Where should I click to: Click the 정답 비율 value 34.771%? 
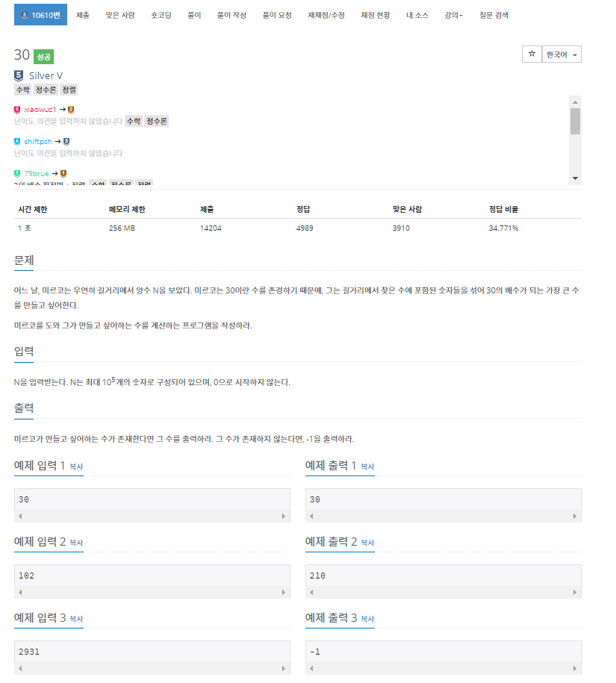click(x=503, y=228)
